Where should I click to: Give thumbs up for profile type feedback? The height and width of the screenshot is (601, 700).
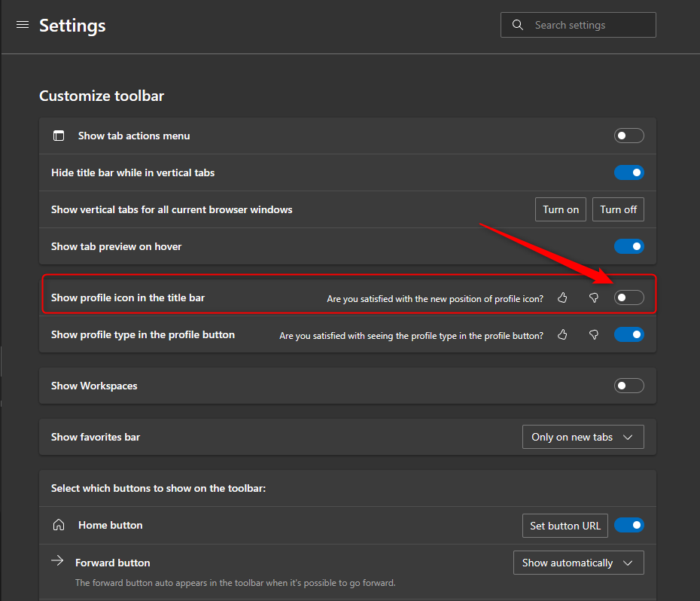tap(562, 334)
